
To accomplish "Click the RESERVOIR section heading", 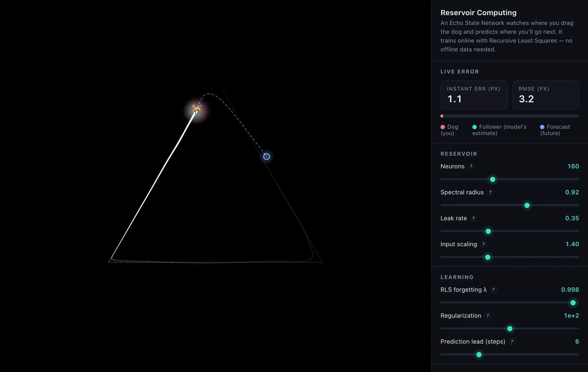I will [459, 154].
